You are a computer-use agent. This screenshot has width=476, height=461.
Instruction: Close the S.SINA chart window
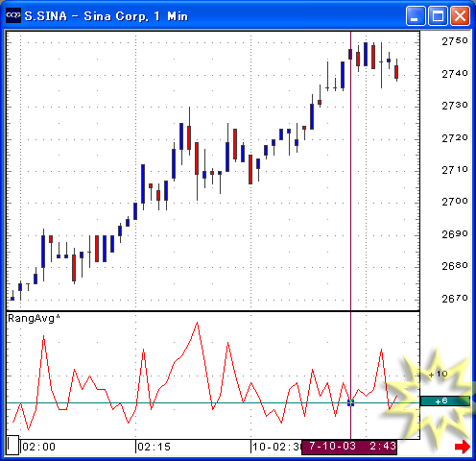click(x=460, y=15)
